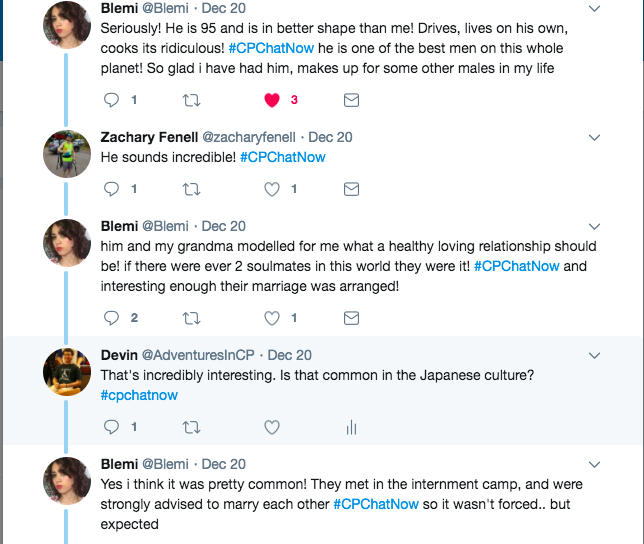Open @zacharyfenell profile handle

[251, 137]
